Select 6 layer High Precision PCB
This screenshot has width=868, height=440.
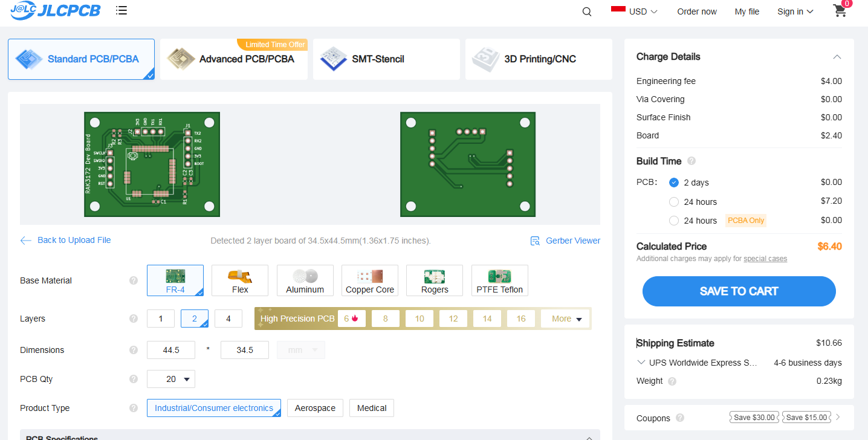click(352, 319)
